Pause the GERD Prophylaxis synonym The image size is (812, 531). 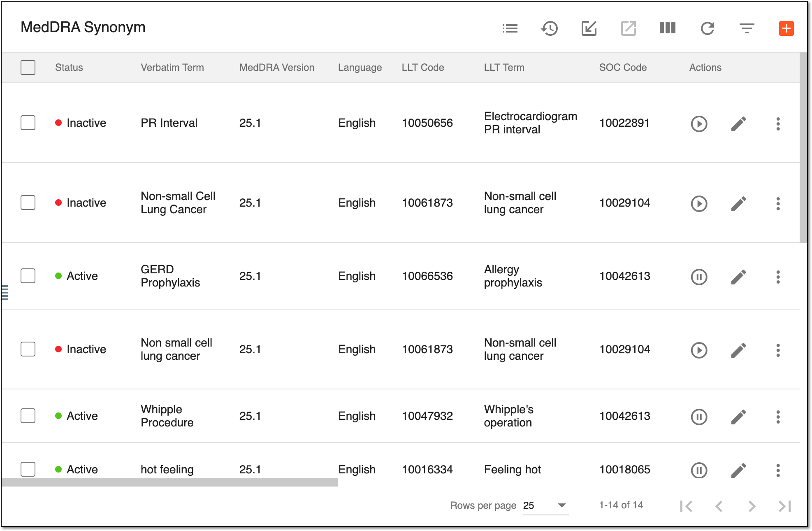pos(699,277)
